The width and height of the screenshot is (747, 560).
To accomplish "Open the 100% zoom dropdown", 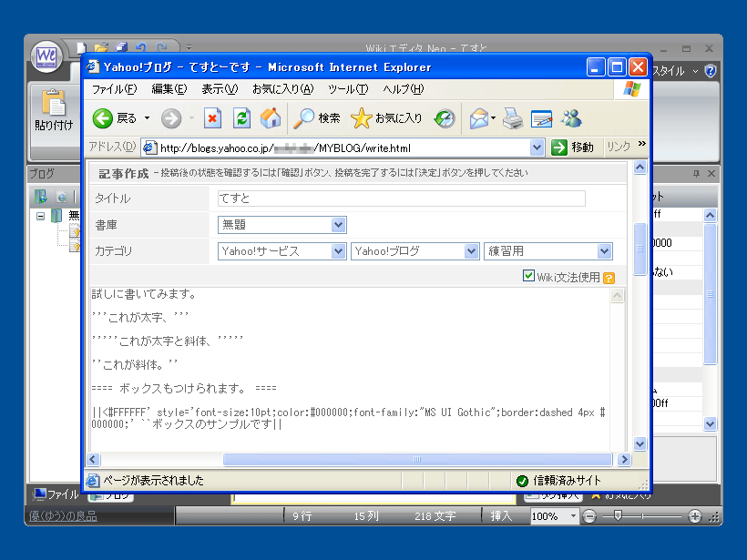I will (573, 516).
